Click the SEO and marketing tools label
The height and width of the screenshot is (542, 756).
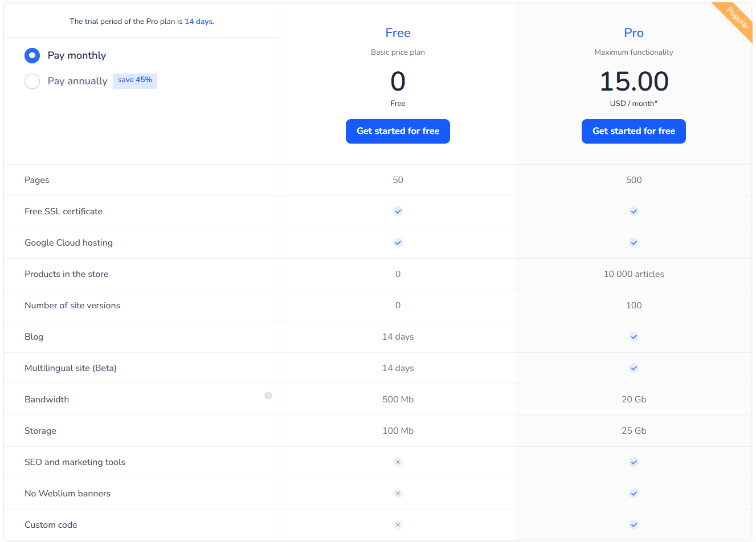click(75, 462)
